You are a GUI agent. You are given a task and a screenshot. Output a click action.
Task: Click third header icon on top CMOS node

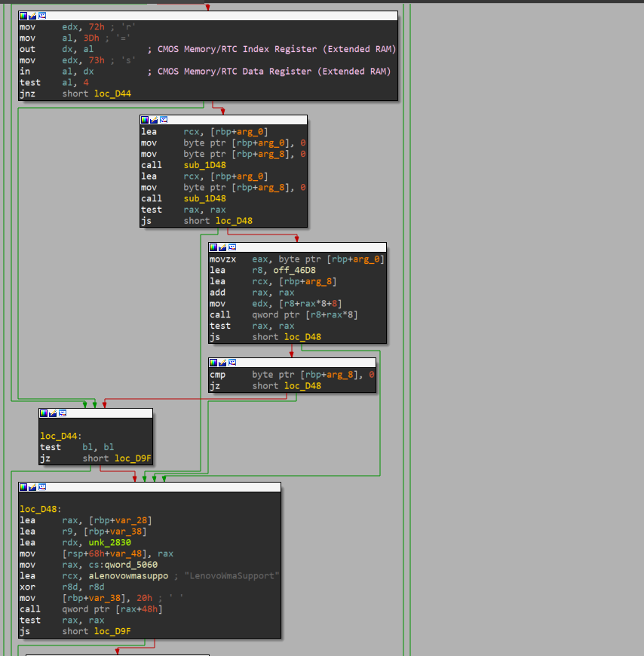pyautogui.click(x=41, y=16)
